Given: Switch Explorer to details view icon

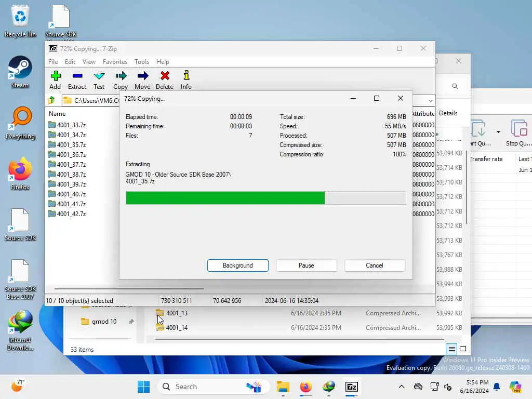Looking at the screenshot, I should coord(452,349).
